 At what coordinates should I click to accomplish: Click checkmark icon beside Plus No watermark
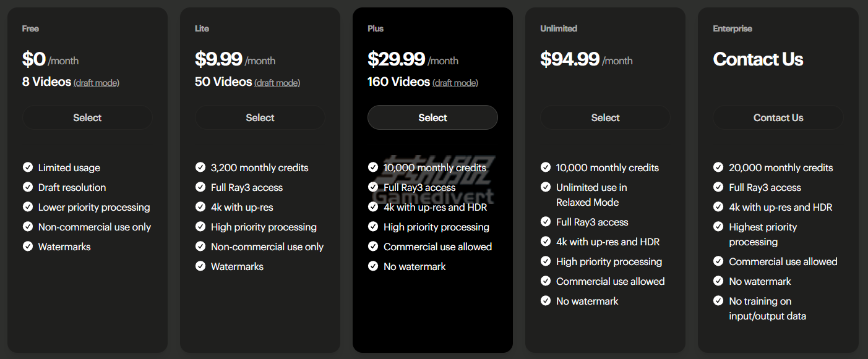[373, 266]
